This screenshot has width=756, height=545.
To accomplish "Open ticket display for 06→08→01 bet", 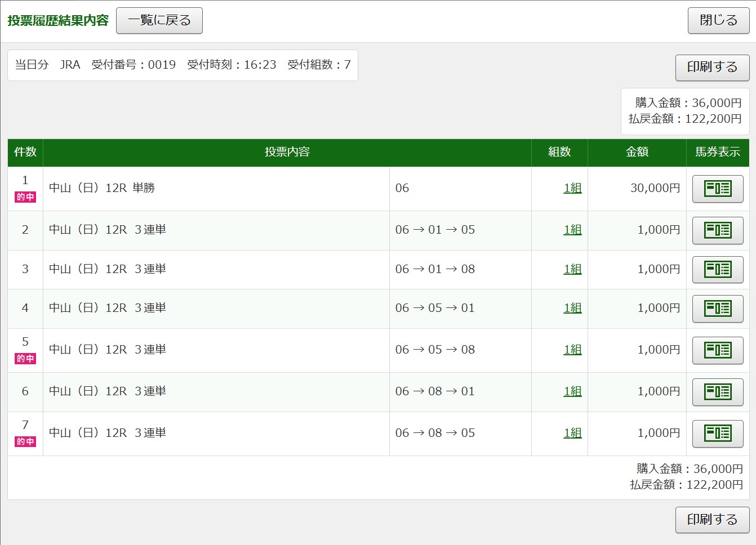I will click(x=717, y=392).
